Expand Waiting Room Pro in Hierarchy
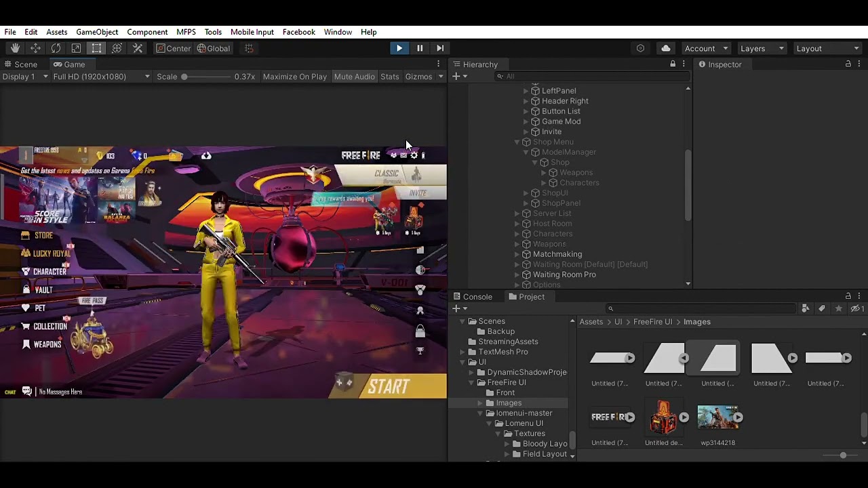 pyautogui.click(x=517, y=274)
